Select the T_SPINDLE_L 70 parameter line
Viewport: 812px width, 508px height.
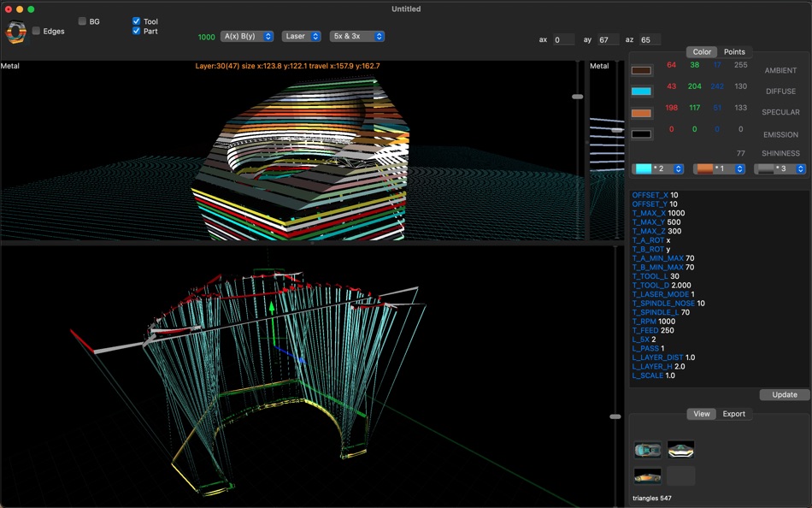click(660, 312)
